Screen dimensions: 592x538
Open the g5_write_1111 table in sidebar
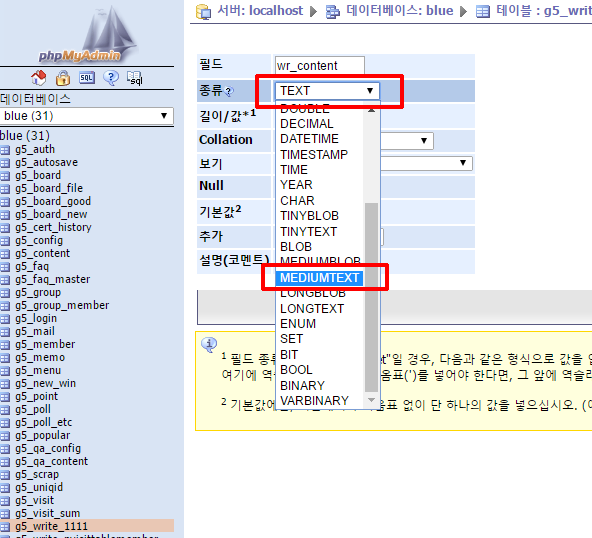51,526
